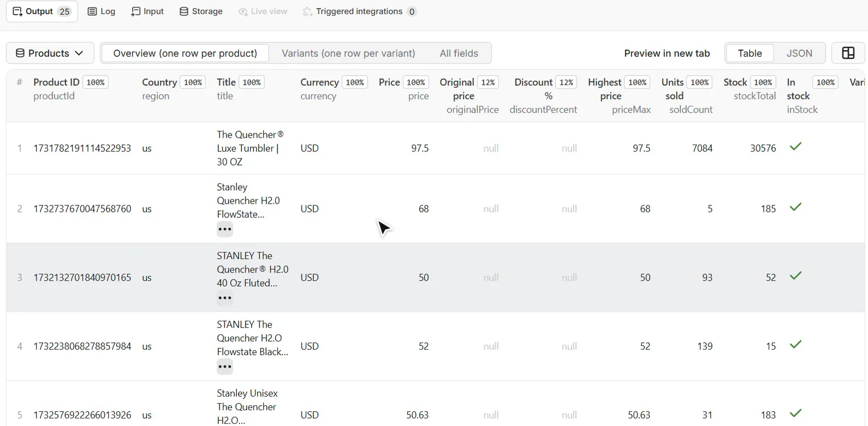Click the Stock column header
This screenshot has height=426, width=868.
coord(735,82)
